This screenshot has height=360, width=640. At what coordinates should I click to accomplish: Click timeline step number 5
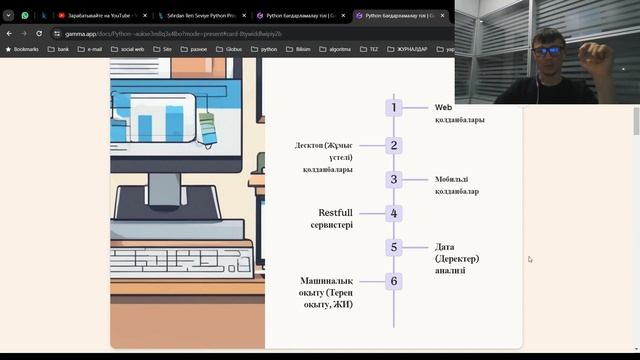[394, 247]
